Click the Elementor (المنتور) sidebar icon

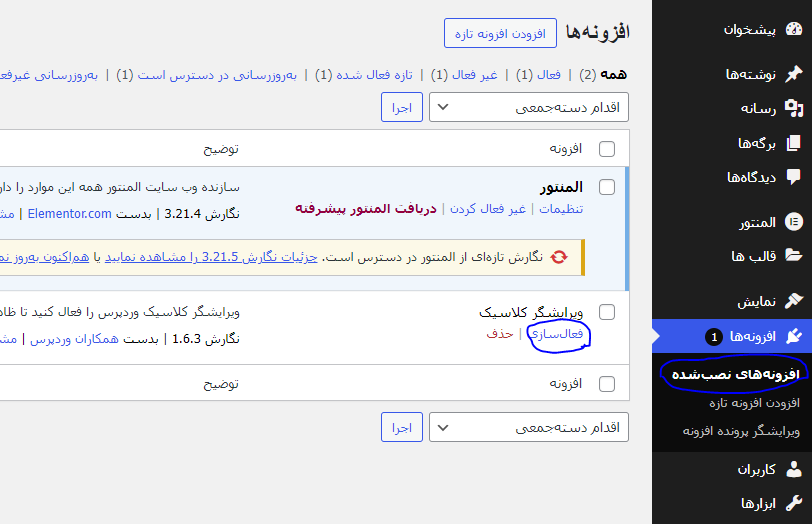[x=794, y=222]
